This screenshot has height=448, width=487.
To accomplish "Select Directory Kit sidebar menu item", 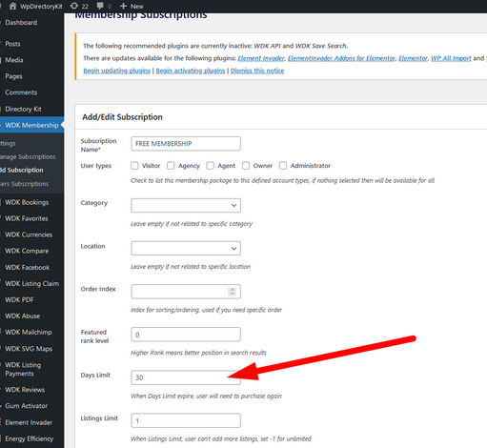I will tap(23, 109).
